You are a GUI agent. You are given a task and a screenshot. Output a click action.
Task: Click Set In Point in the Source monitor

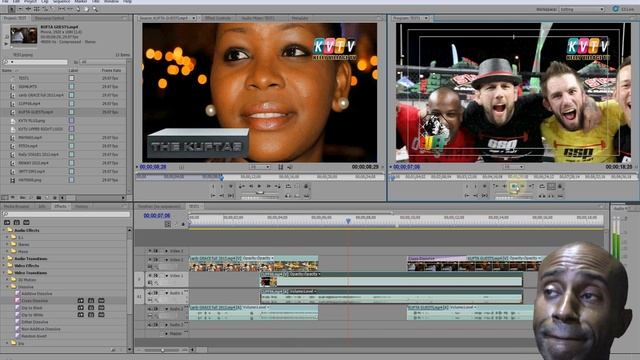tap(213, 186)
